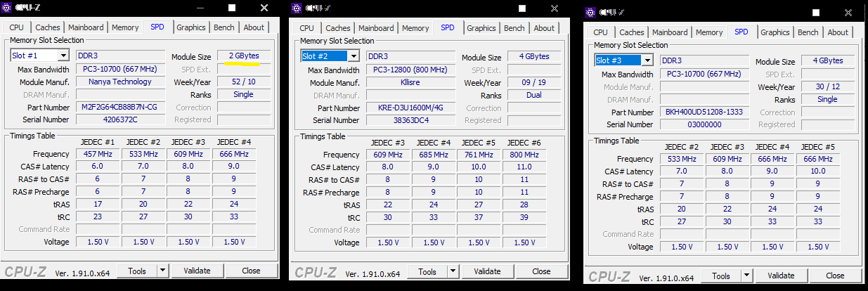
Task: Switch to CPU tab in Slot #1 window
Action: [17, 27]
